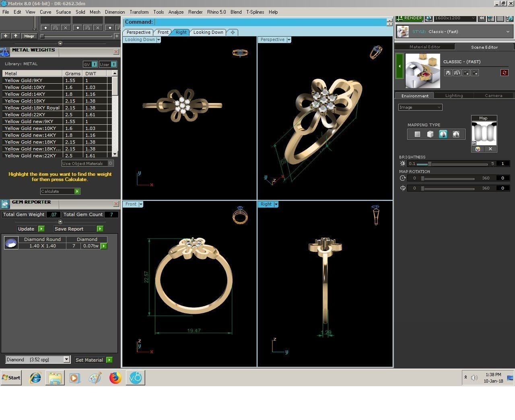
Task: Select the planar mapping type icon
Action: [417, 134]
